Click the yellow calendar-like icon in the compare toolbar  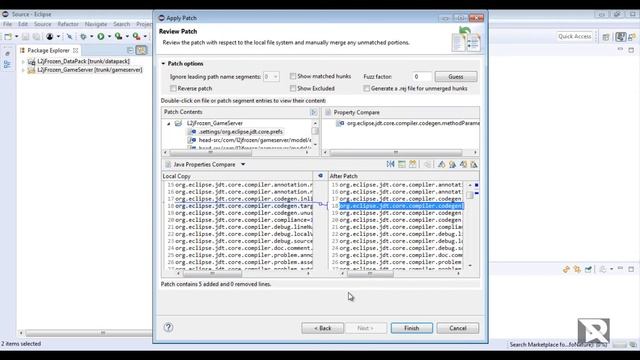pyautogui.click(x=413, y=164)
